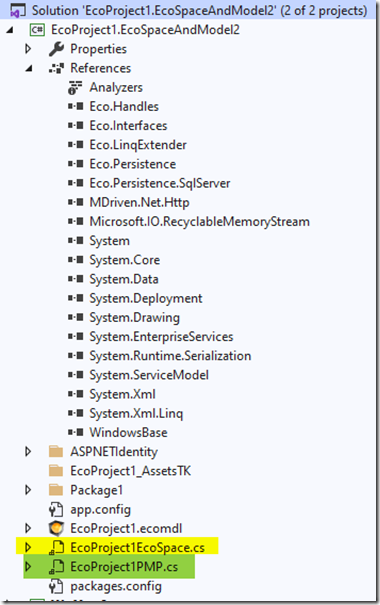380x605 pixels.
Task: Select the Eco.Persistence reference
Action: 133,164
